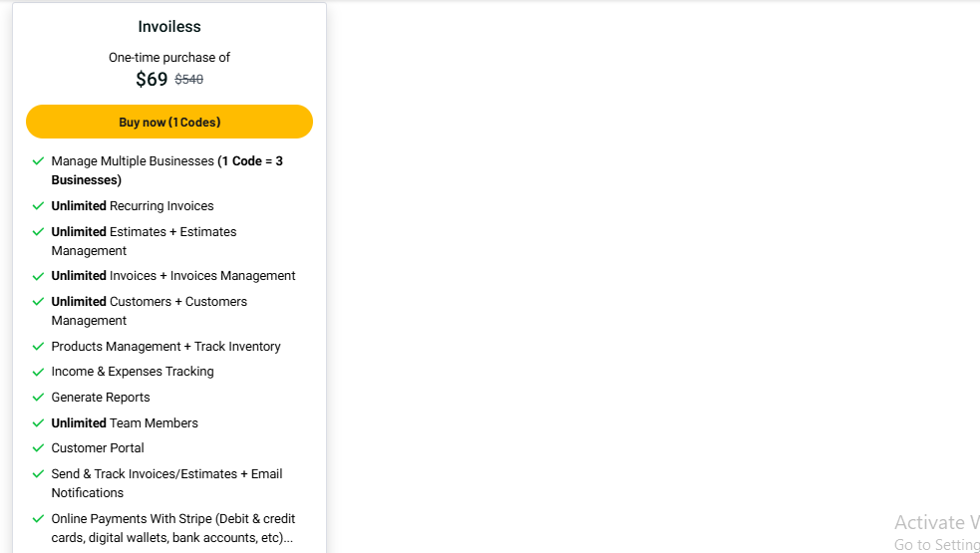This screenshot has height=553, width=980.
Task: Click the checkmark beside Generate Reports
Action: (38, 398)
